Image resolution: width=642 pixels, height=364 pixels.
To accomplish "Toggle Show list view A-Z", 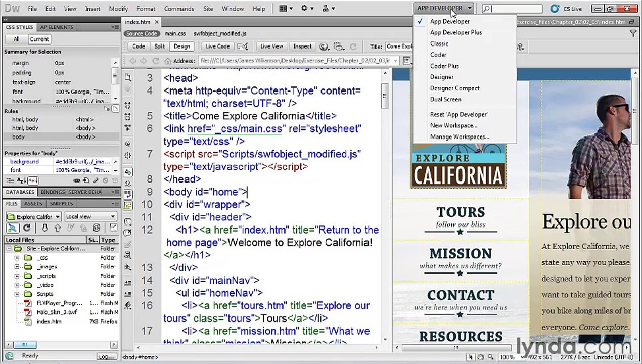I will pyautogui.click(x=21, y=180).
